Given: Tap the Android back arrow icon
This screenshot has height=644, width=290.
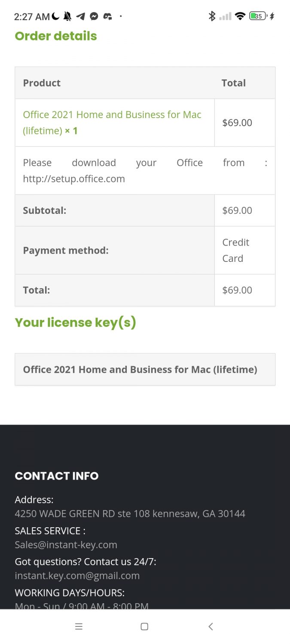Looking at the screenshot, I should click(x=211, y=626).
